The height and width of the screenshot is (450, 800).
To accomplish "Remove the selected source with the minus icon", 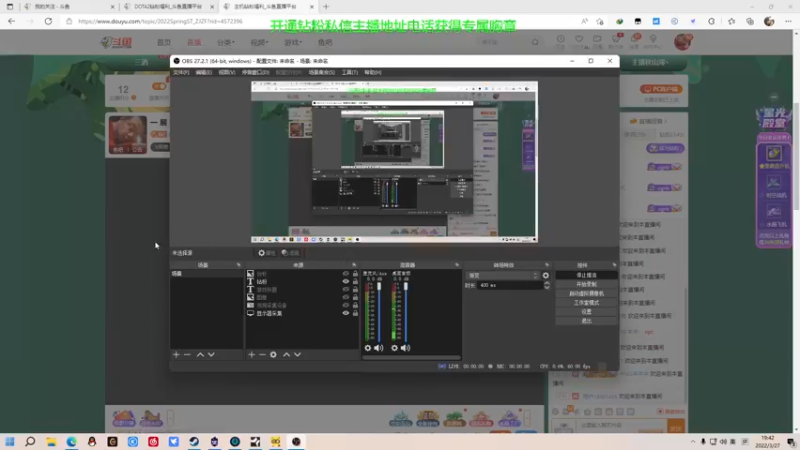I will point(262,355).
